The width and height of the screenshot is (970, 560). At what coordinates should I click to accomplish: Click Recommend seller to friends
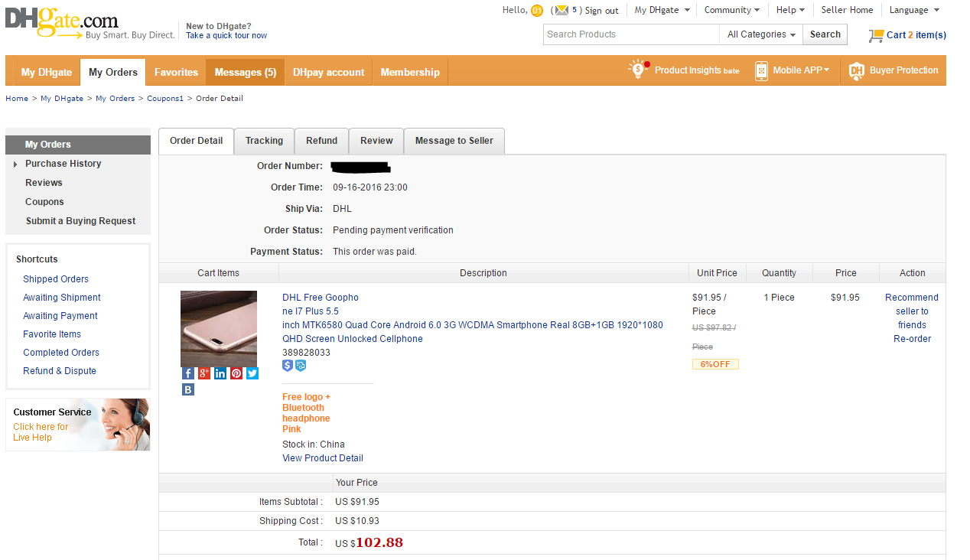912,311
